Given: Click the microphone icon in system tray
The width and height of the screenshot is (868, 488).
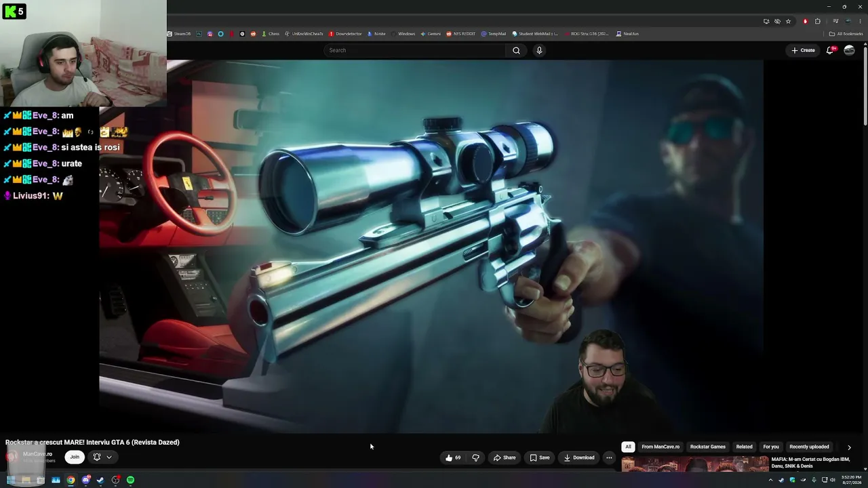Looking at the screenshot, I should coord(814,480).
